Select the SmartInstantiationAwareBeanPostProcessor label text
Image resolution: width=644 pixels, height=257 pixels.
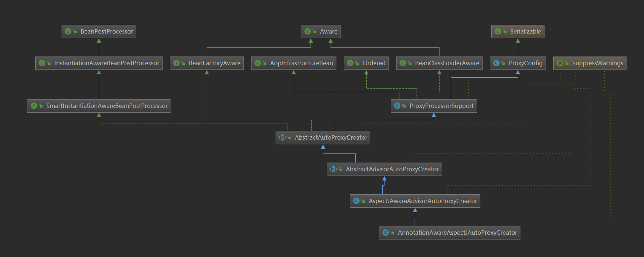tap(107, 106)
